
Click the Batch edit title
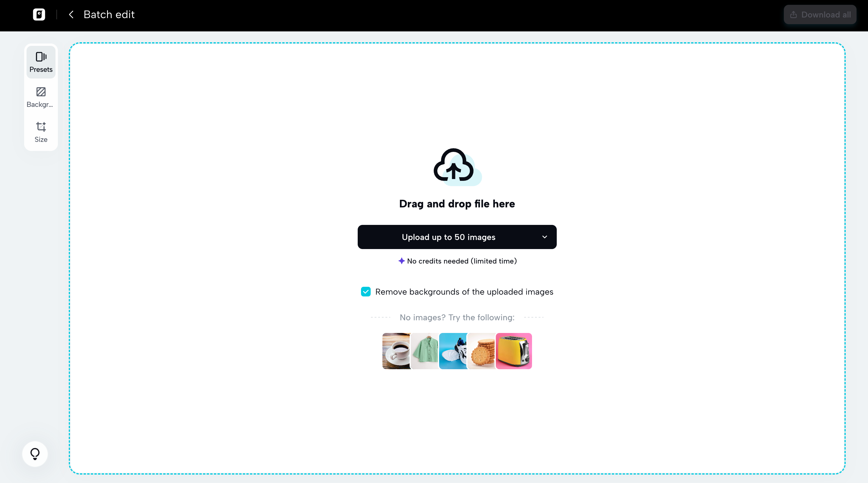(x=109, y=14)
